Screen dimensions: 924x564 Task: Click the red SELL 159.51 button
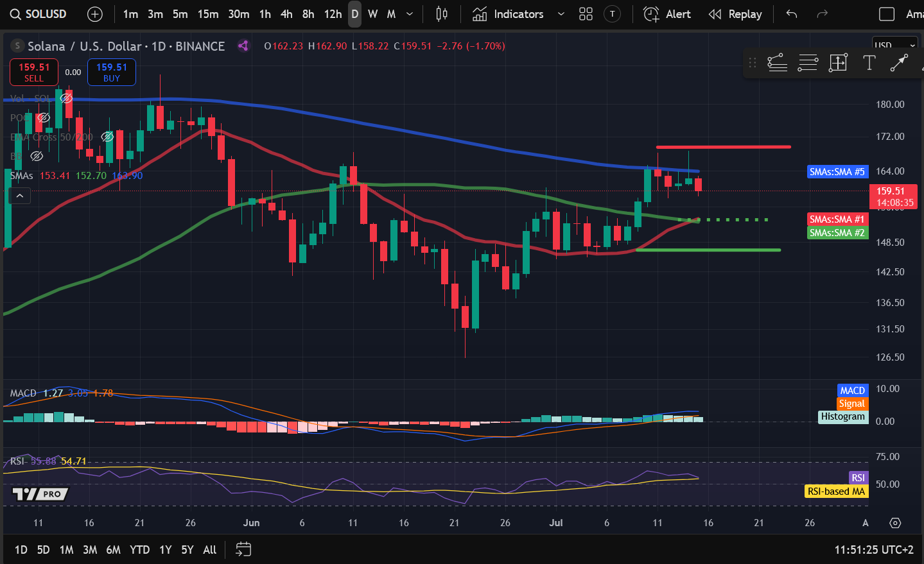(x=34, y=72)
